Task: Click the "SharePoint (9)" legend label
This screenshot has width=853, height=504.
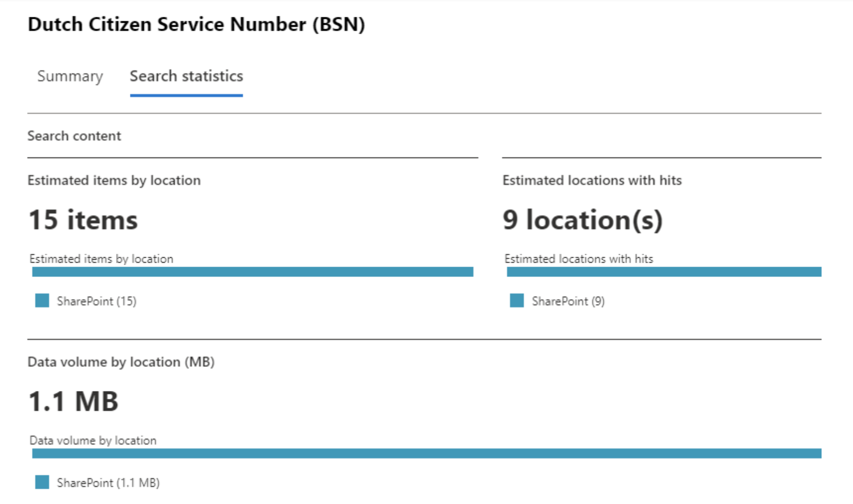Action: pyautogui.click(x=568, y=301)
